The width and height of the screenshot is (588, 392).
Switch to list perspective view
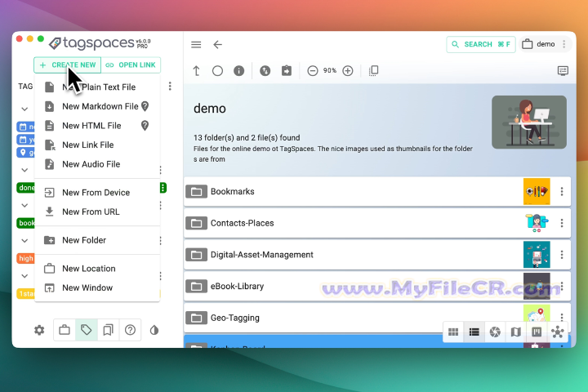point(474,332)
